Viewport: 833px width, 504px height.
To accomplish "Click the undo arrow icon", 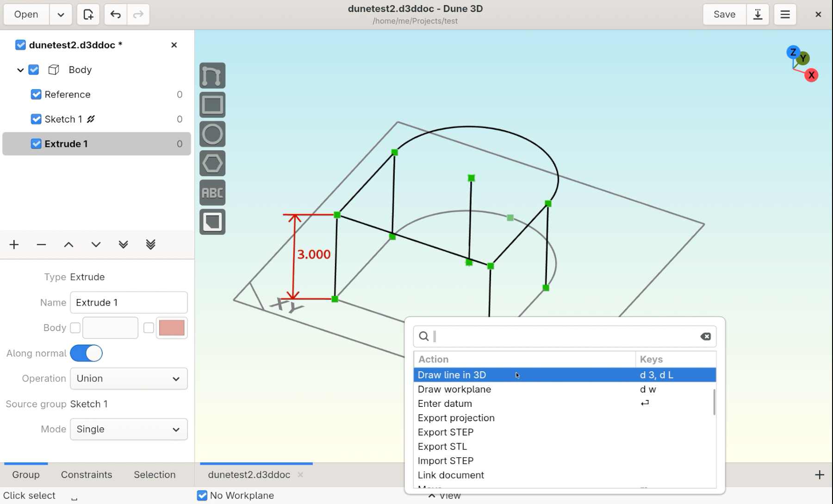I will click(115, 14).
